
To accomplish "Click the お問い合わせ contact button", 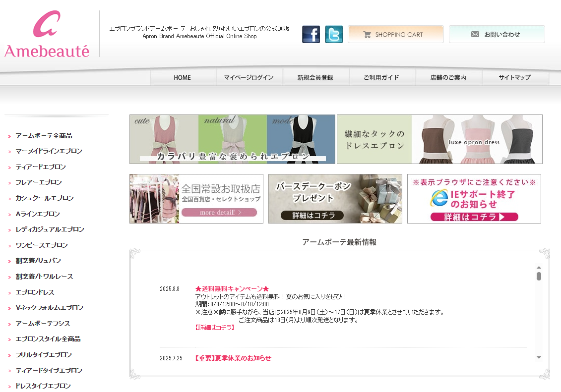I will tap(497, 35).
